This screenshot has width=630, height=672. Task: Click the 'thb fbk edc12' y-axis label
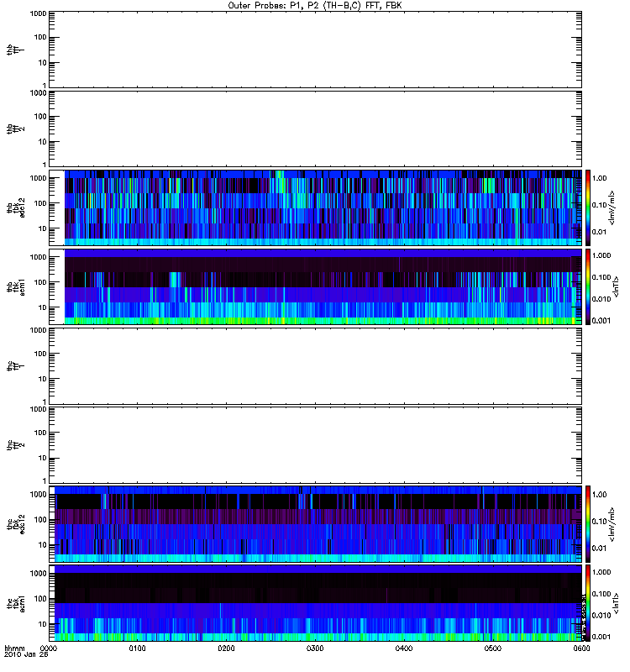16,207
